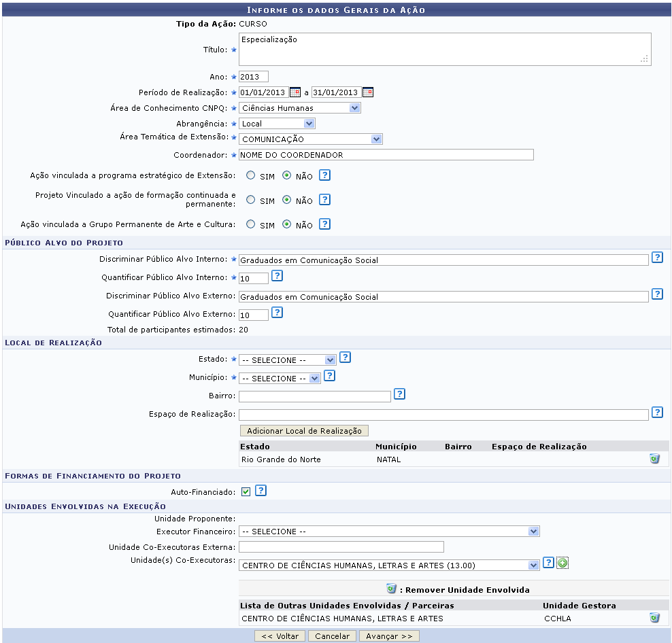This screenshot has height=643, width=672.
Task: Select NÃO for formação continuada e permanente
Action: (287, 200)
